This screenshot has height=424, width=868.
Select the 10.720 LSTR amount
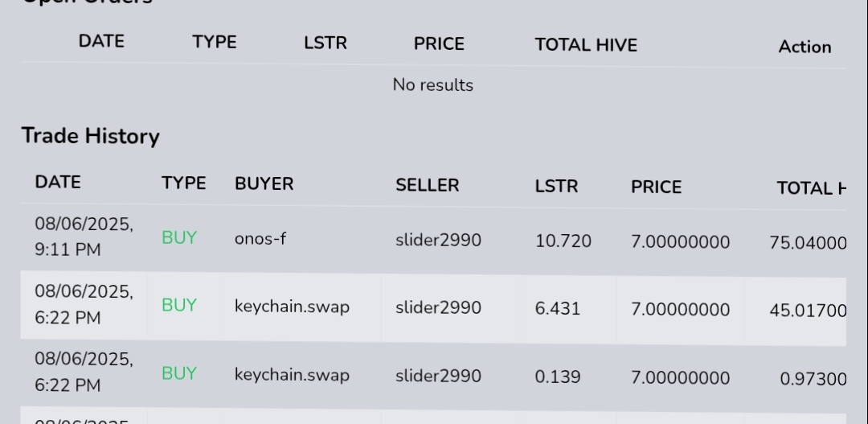click(x=563, y=241)
